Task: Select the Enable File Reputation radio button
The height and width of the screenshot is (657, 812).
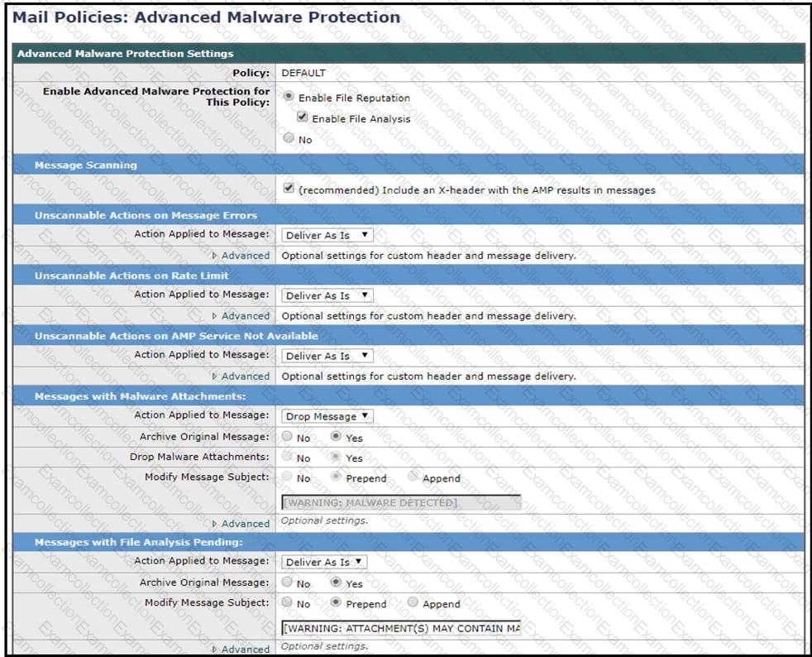Action: click(288, 98)
